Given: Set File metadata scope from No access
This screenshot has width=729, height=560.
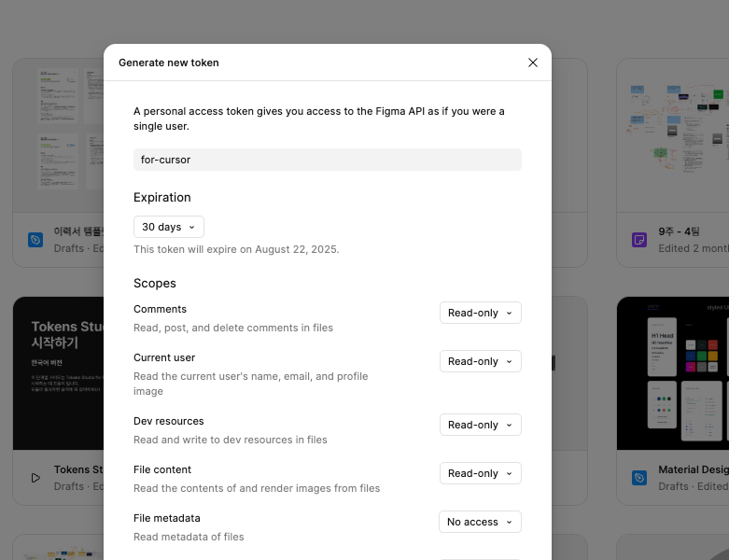Looking at the screenshot, I should [x=481, y=522].
